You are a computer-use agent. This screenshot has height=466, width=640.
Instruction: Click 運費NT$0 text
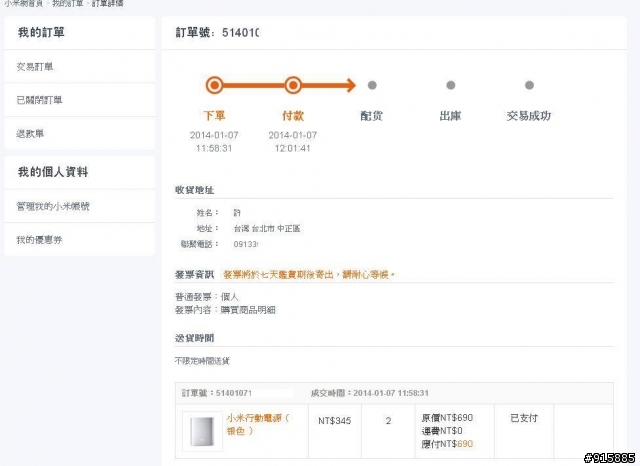tap(442, 431)
